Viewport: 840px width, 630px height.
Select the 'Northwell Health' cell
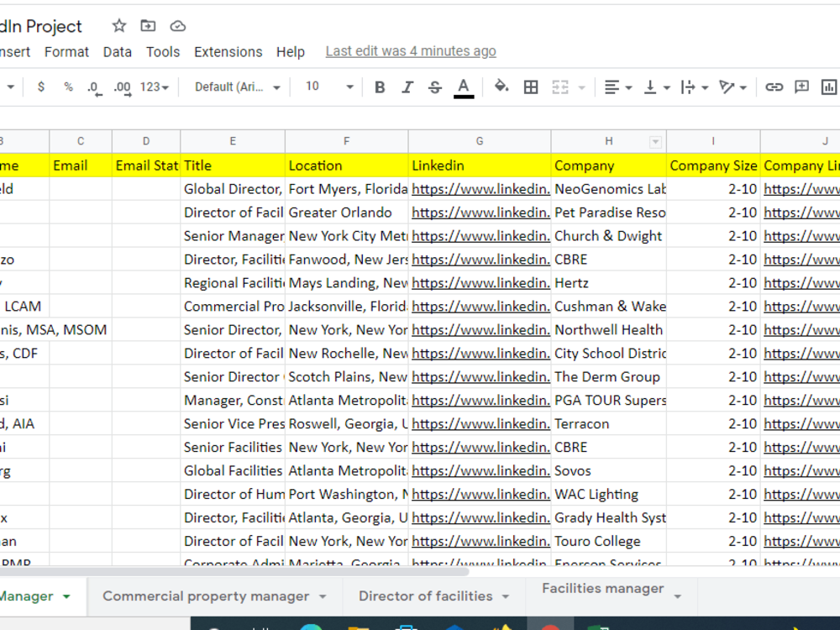[x=608, y=330]
